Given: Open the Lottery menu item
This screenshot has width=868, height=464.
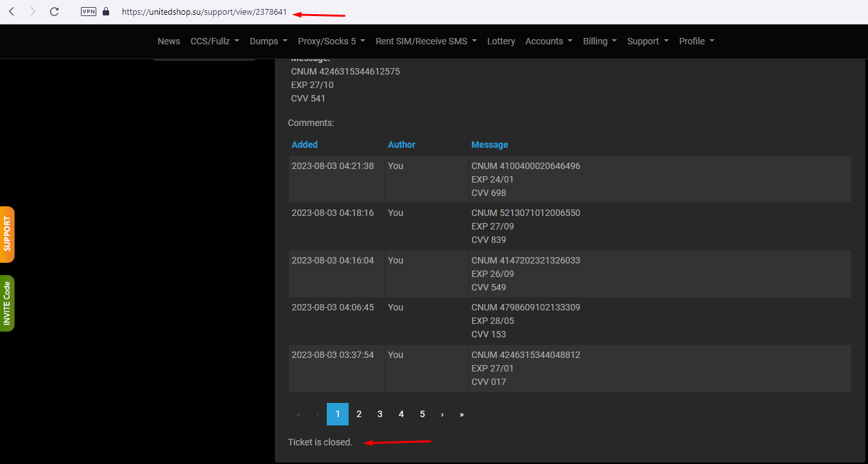Looking at the screenshot, I should [501, 41].
